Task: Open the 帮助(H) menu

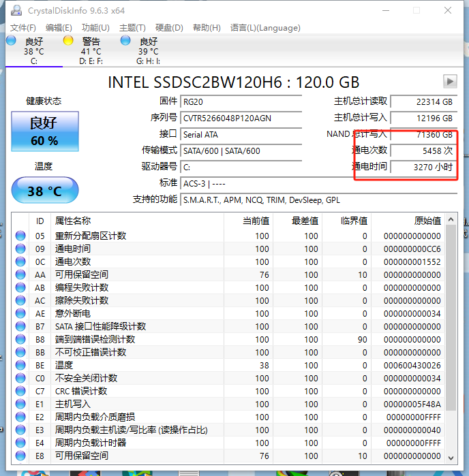Action: [207, 28]
